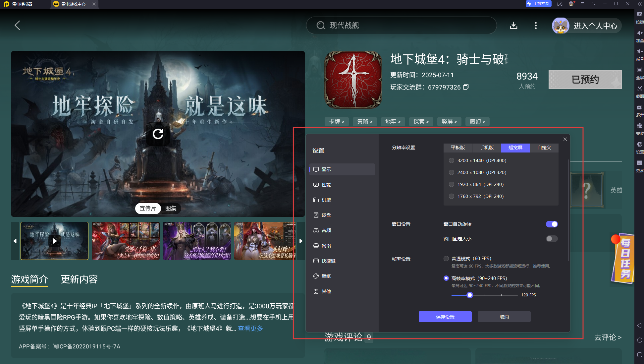Click the reload icon on the promo video
This screenshot has width=644, height=364.
pyautogui.click(x=158, y=134)
